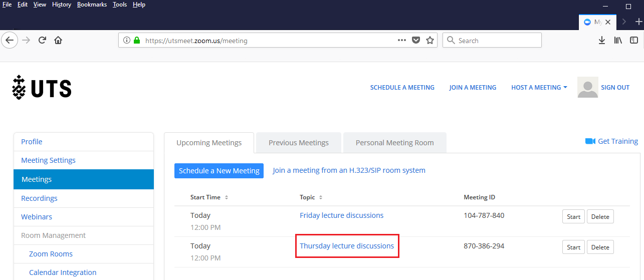The width and height of the screenshot is (644, 280).
Task: Bookmark this page with the star icon
Action: coord(430,40)
